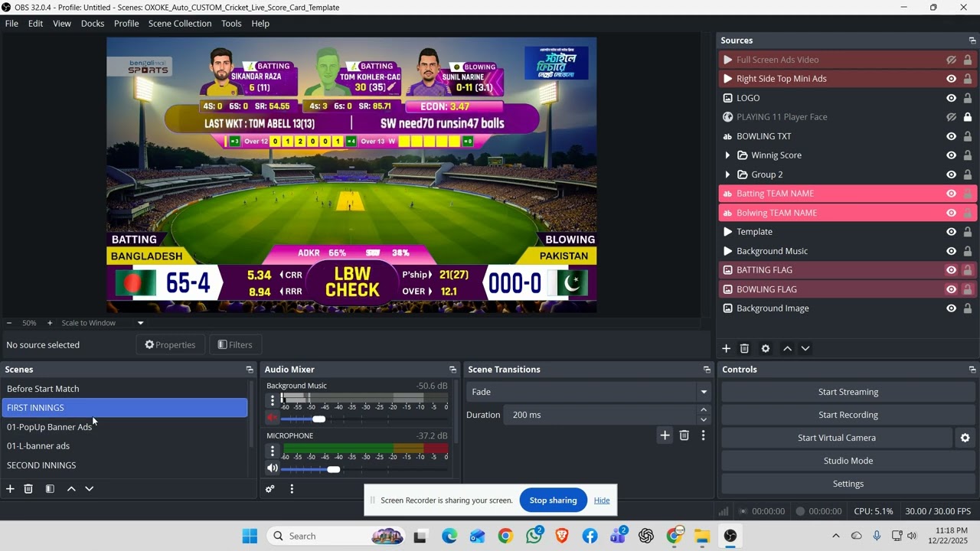The image size is (980, 551).
Task: Unmute the Background Music track
Action: click(x=272, y=418)
